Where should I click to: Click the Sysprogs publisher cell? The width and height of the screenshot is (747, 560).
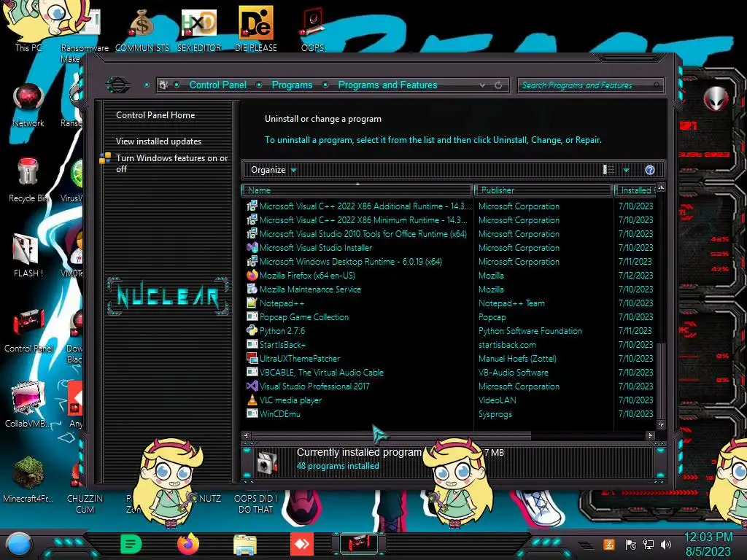click(x=495, y=414)
